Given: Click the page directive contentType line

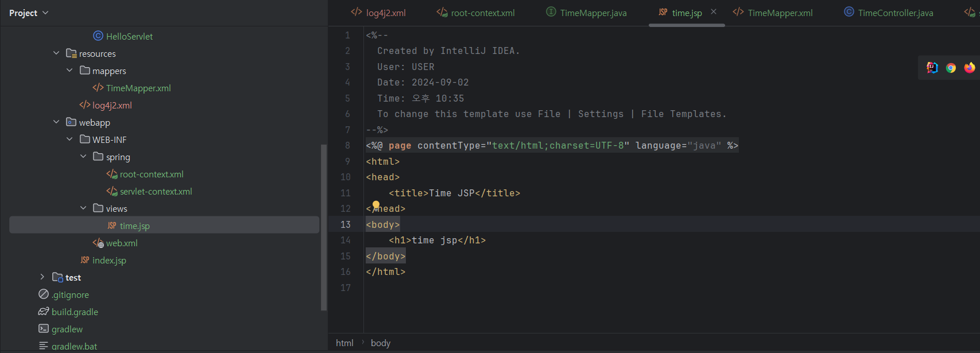Looking at the screenshot, I should 552,146.
